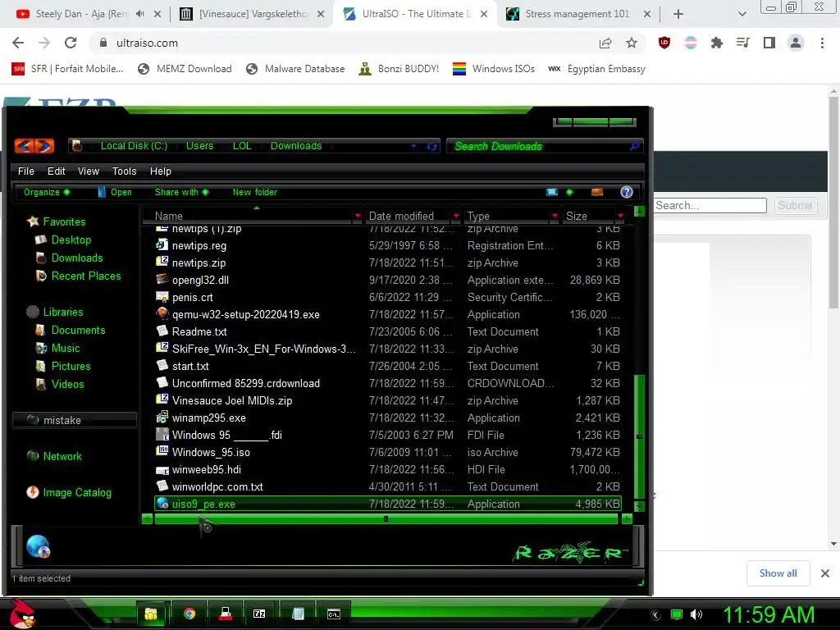Open Chrome from the taskbar

click(x=189, y=614)
